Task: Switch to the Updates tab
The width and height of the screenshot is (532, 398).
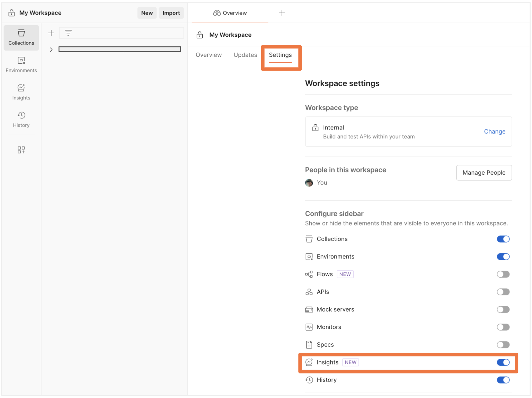Action: (245, 55)
